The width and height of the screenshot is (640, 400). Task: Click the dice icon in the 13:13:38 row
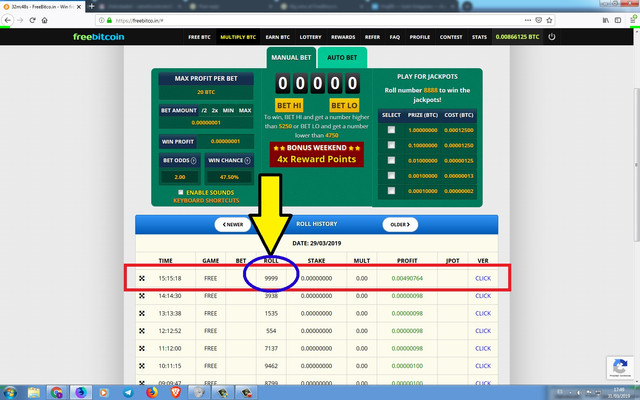point(142,313)
